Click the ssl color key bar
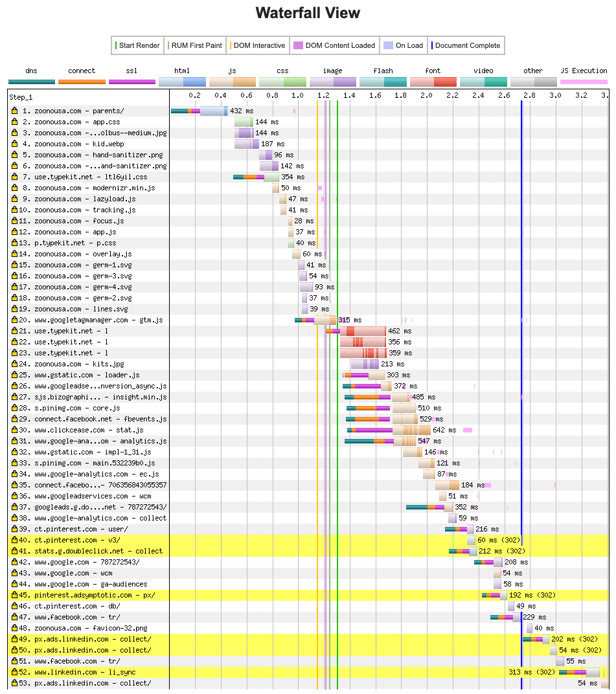This screenshot has width=616, height=694. click(132, 82)
